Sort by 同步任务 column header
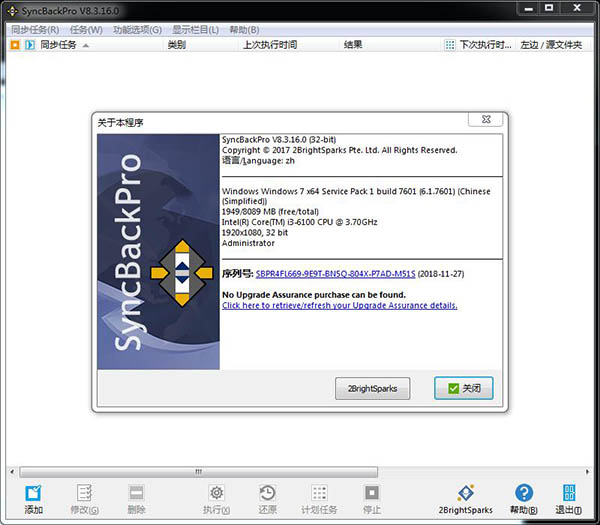600x525 pixels. click(59, 45)
